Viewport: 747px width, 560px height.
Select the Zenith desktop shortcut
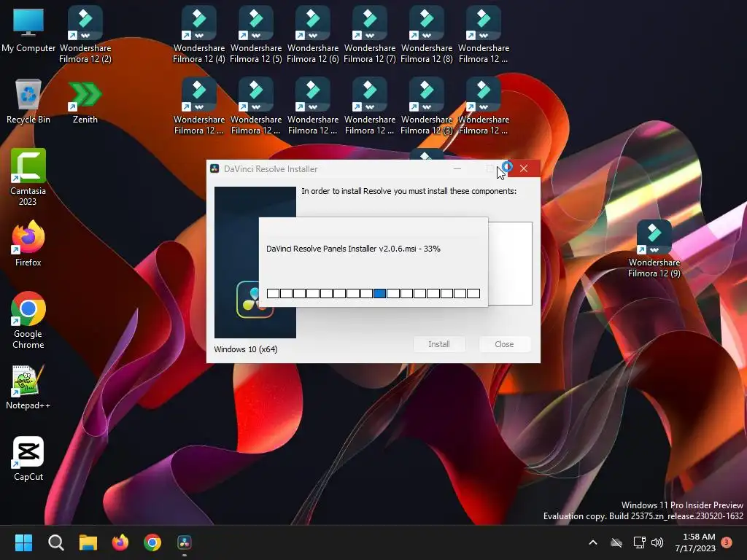(85, 101)
